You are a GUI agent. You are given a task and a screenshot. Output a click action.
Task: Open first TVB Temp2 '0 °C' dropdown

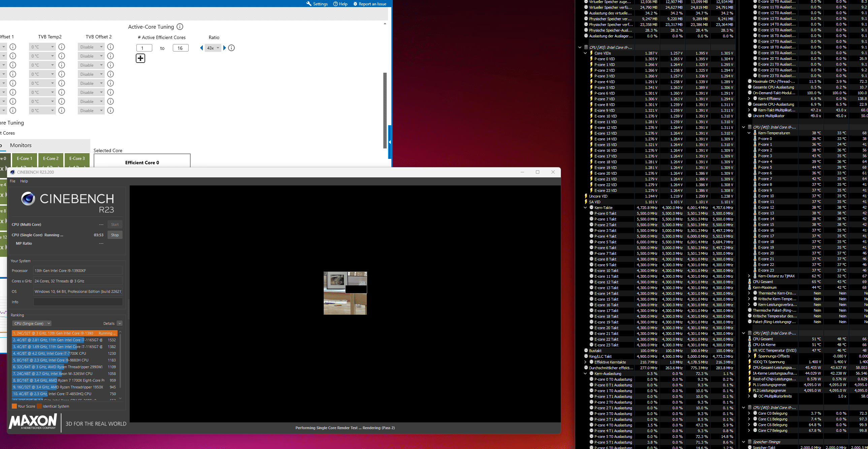pyautogui.click(x=42, y=47)
